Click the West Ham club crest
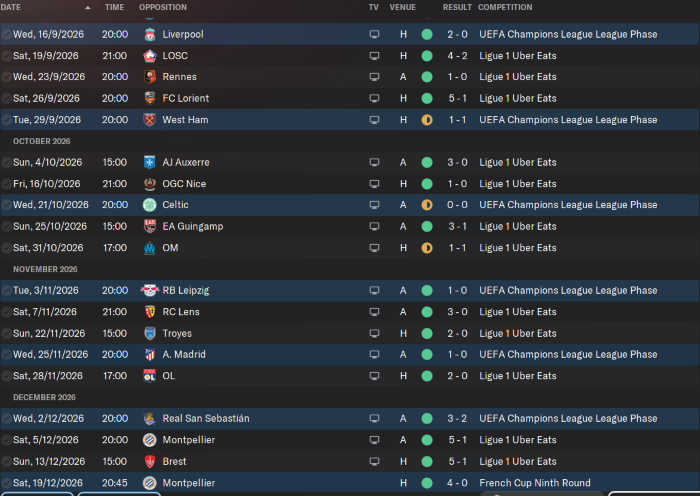Screen dimensions: 700x496 pyautogui.click(x=149, y=120)
